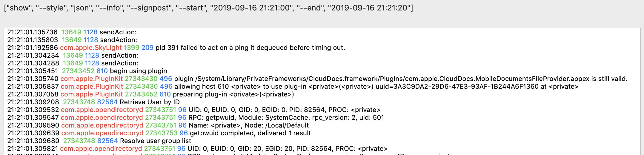Select the "Node: /Local/Default" log entry
The height and width of the screenshot is (155, 644).
[x=248, y=125]
